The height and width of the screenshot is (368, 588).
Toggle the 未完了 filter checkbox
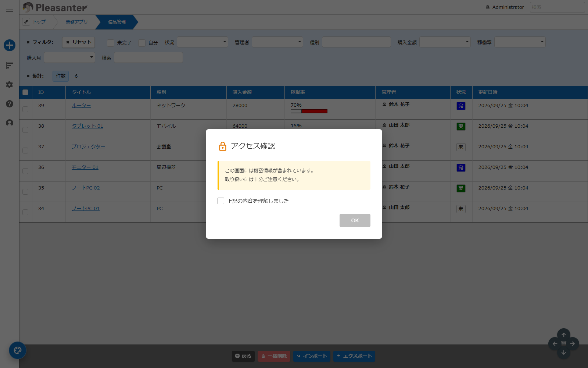pos(111,43)
